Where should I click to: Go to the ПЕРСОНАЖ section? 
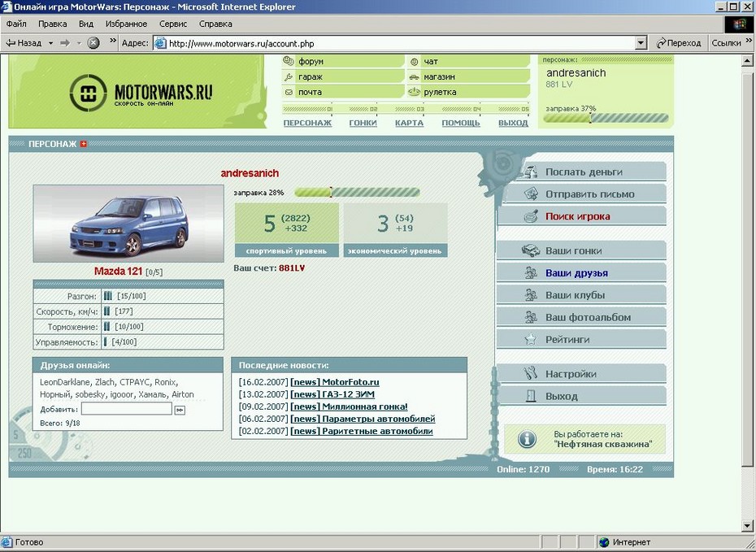[307, 123]
